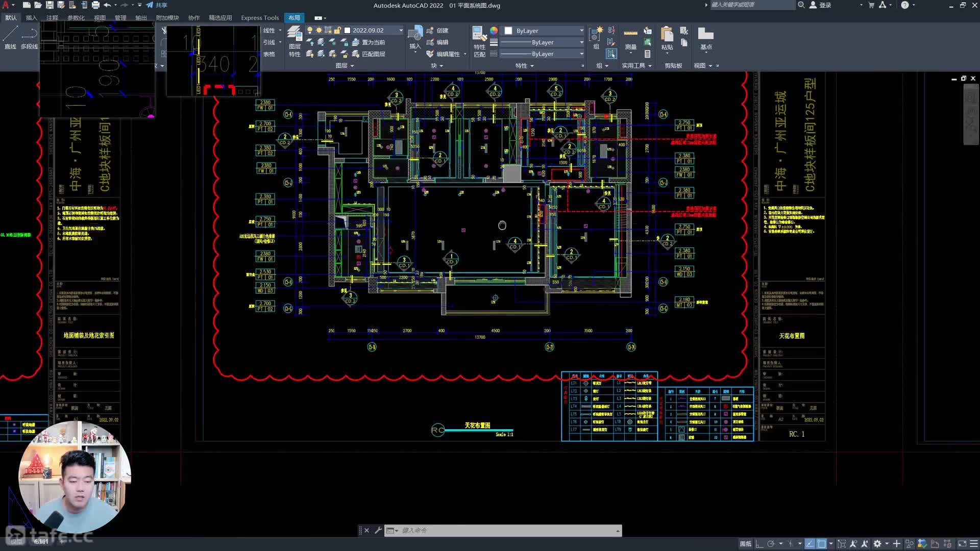
Task: Click the 置为当前 button
Action: tap(373, 42)
